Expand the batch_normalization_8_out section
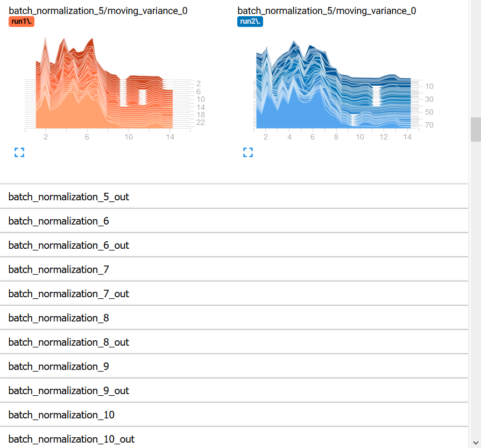 (234, 342)
